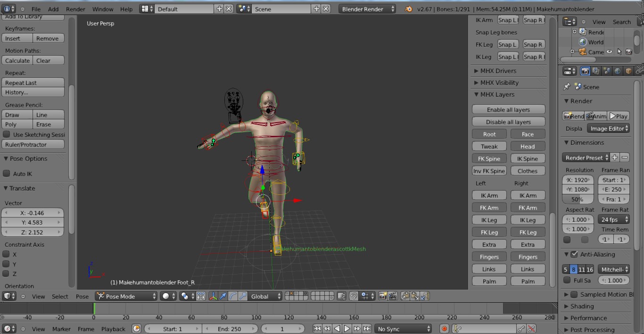644x334 pixels.
Task: Open the Object properties cube icon
Action: pos(628,71)
